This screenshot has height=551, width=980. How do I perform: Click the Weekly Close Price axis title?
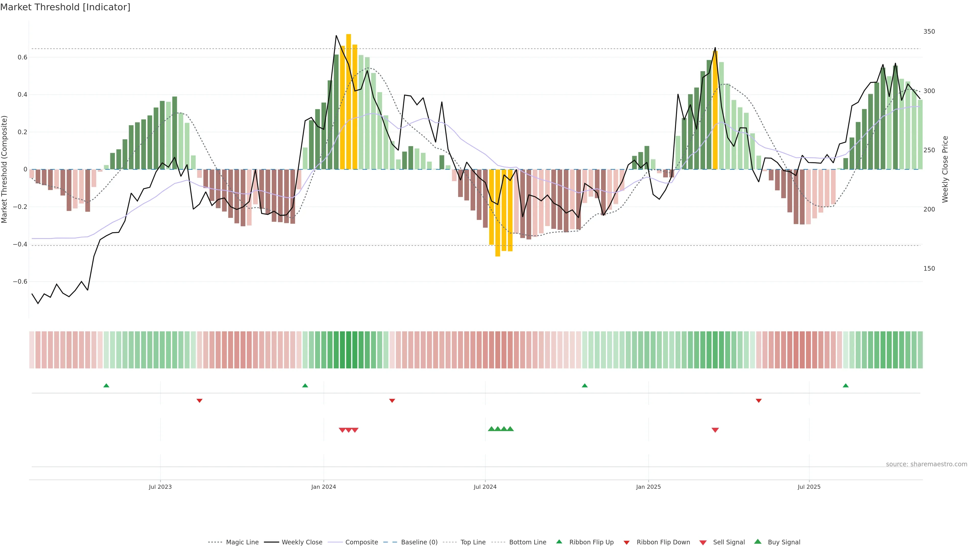tap(945, 169)
